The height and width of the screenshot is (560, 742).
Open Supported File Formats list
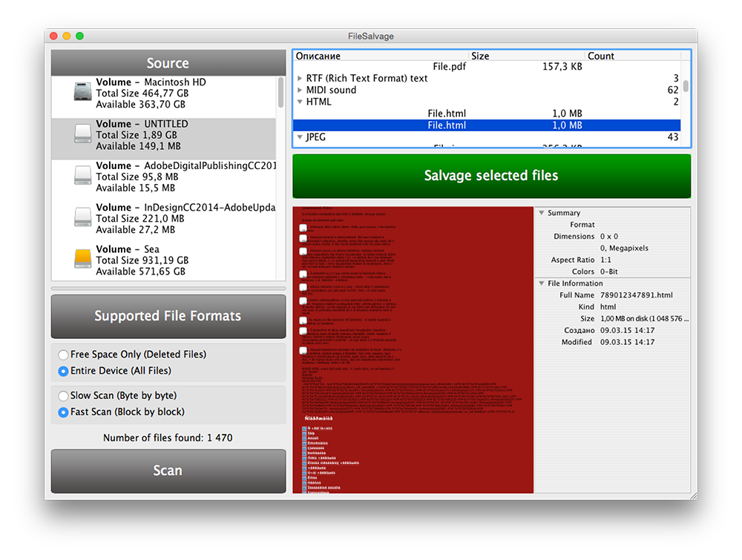pyautogui.click(x=168, y=316)
